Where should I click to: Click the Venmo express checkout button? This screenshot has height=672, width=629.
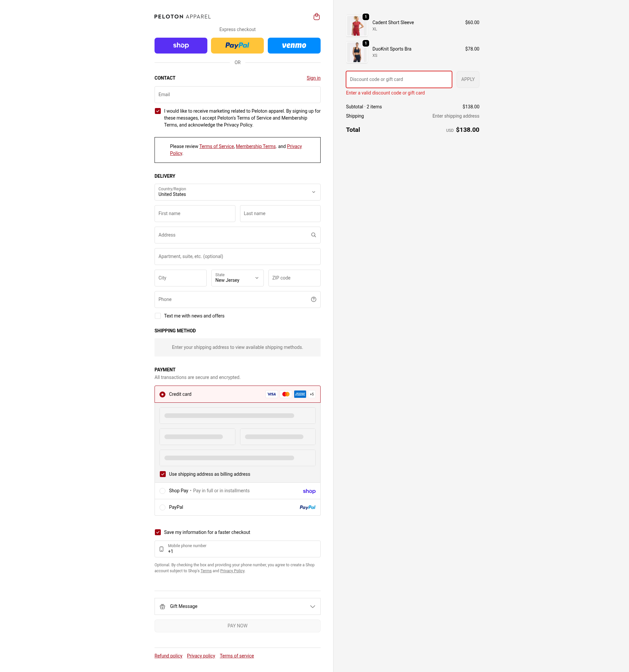coord(294,45)
